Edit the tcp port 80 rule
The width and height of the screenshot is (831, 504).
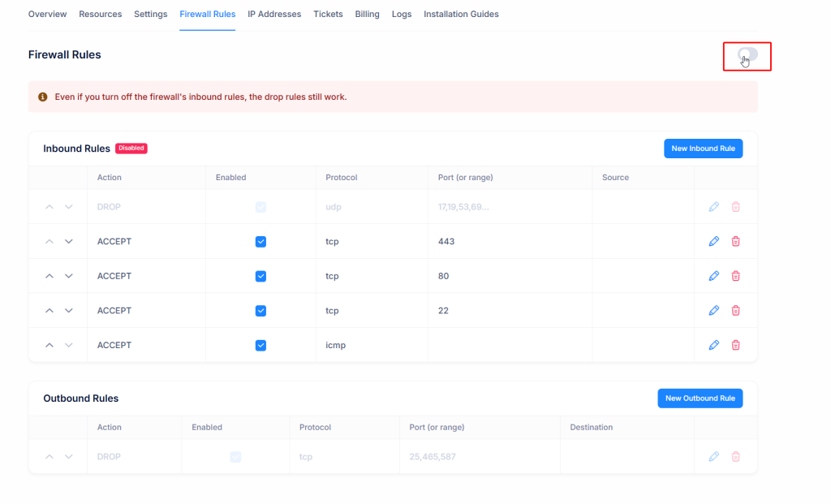(714, 276)
